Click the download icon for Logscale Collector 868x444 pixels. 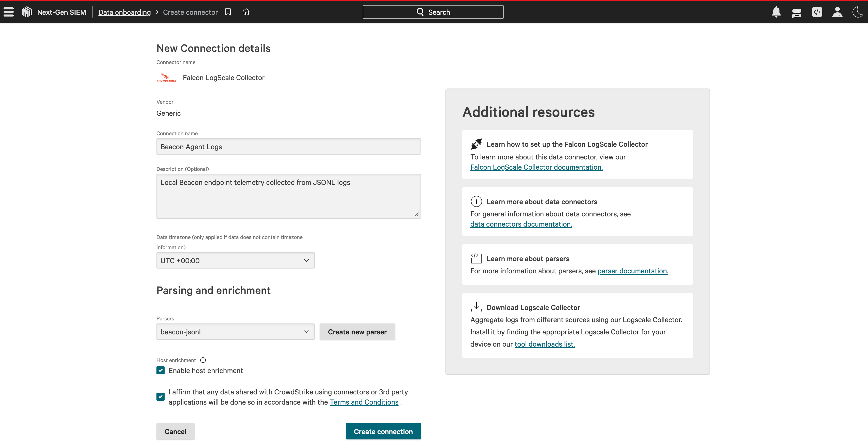coord(476,307)
